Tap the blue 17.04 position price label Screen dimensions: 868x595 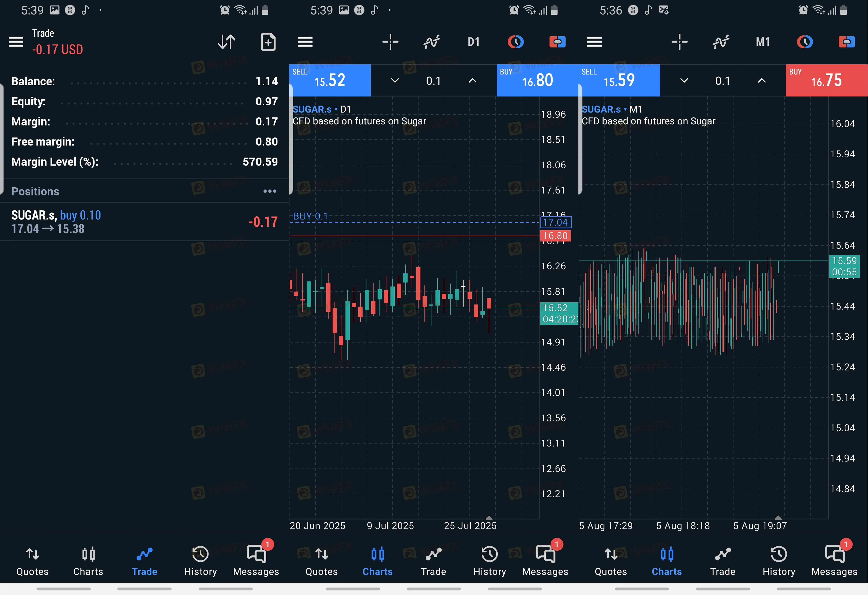[x=555, y=222]
